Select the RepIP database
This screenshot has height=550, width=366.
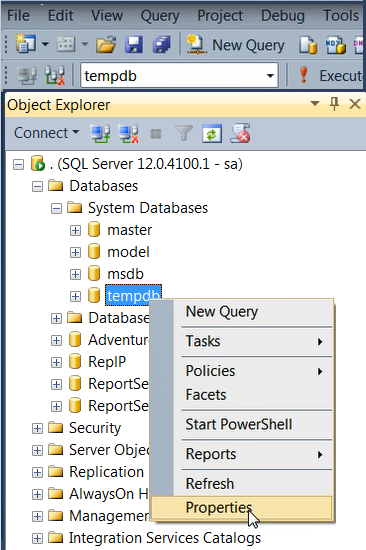pyautogui.click(x=107, y=362)
